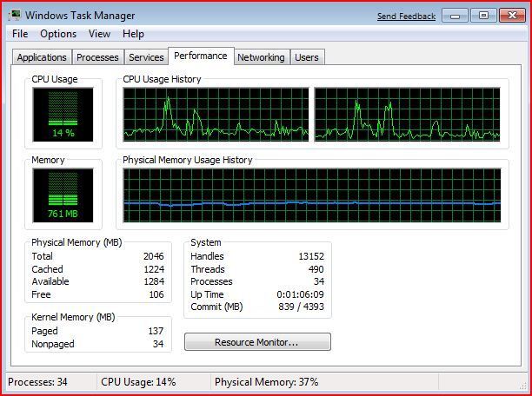Click the Send Feedback link
The image size is (532, 396).
407,16
